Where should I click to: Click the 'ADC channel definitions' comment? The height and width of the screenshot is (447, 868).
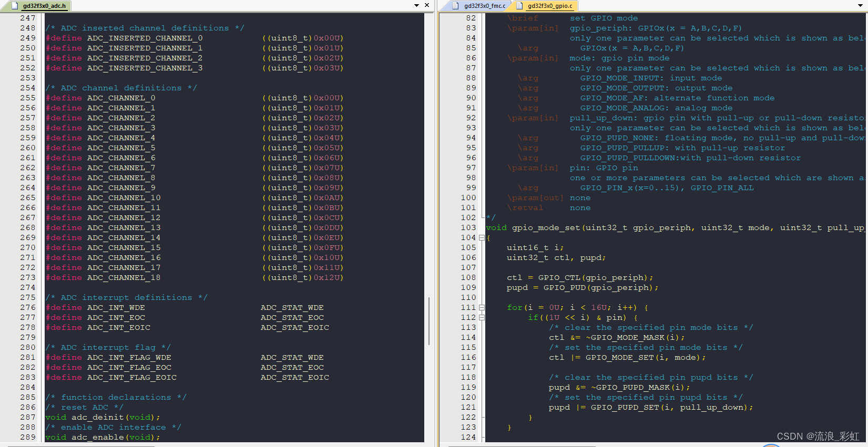pos(121,88)
